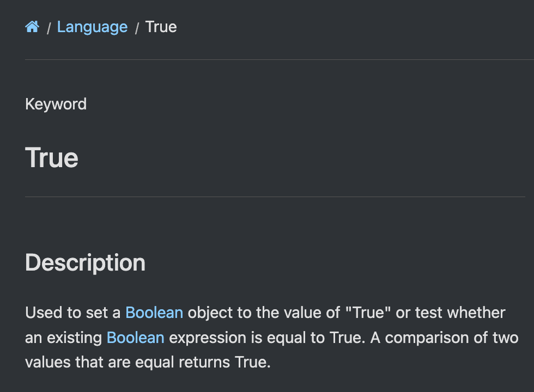Click the Keyword label above the title
Screen dimensions: 534x392
pyautogui.click(x=56, y=104)
